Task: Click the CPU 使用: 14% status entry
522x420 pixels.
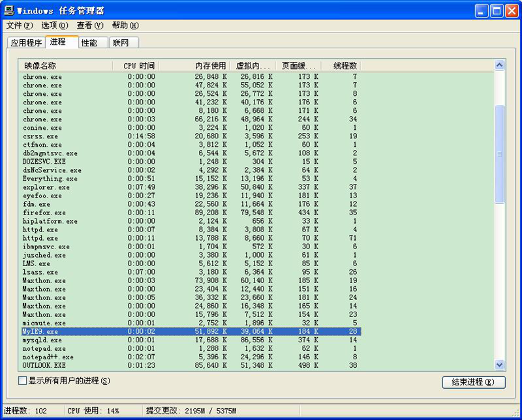Action: pyautogui.click(x=93, y=411)
